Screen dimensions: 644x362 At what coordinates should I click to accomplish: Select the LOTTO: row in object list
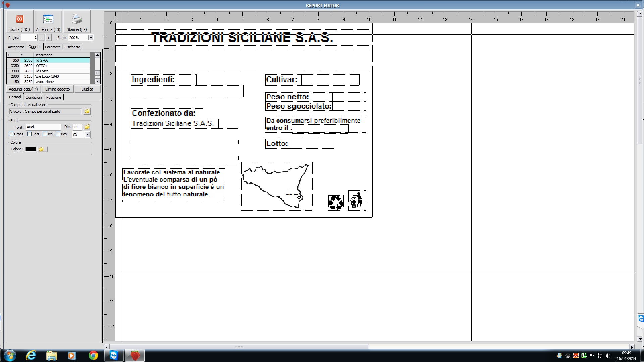pos(48,66)
